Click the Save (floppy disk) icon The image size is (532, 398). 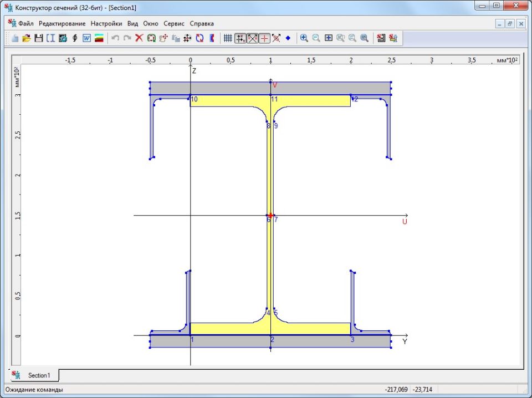[39, 38]
